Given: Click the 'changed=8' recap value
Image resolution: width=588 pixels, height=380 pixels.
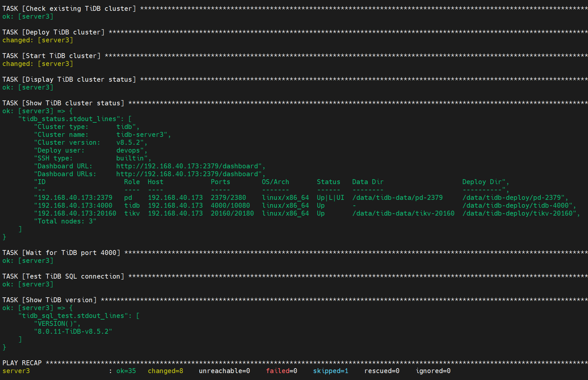Looking at the screenshot, I should 166,371.
